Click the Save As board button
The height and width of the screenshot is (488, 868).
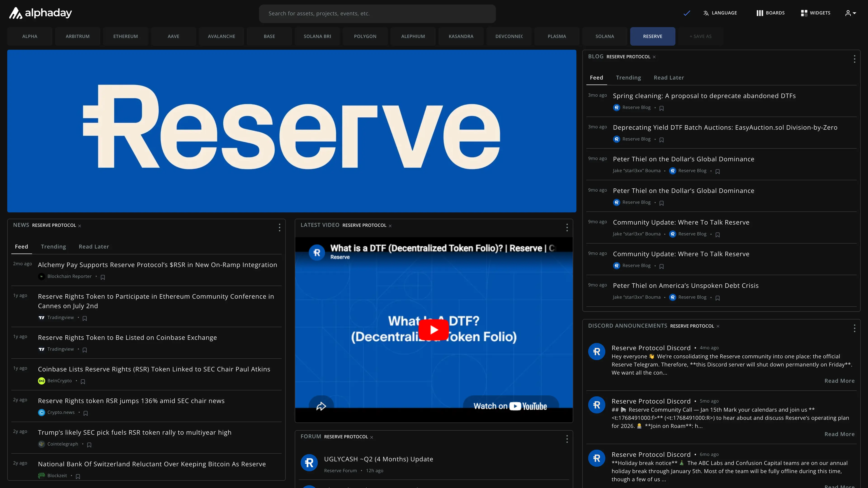[x=701, y=36]
